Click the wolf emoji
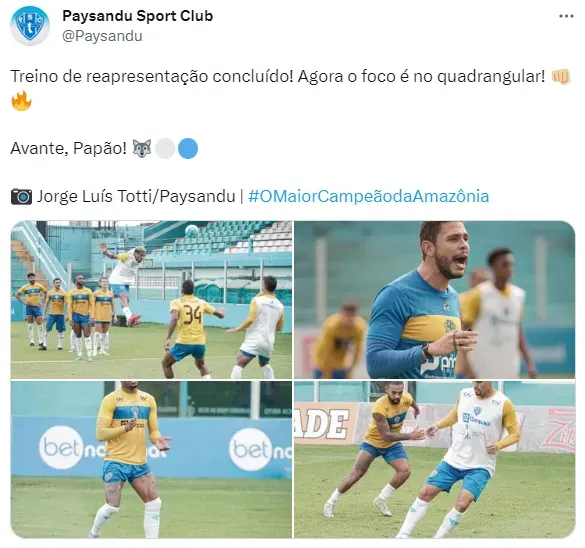 (142, 148)
